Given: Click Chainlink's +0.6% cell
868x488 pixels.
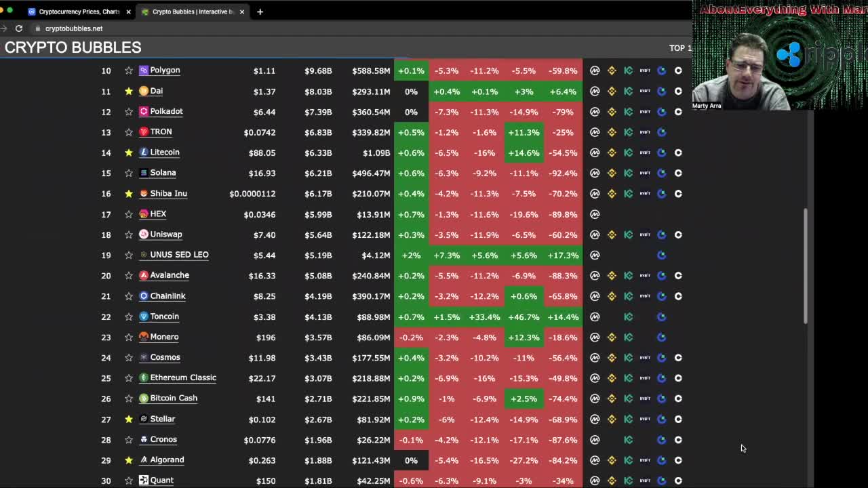Looking at the screenshot, I should pyautogui.click(x=524, y=296).
